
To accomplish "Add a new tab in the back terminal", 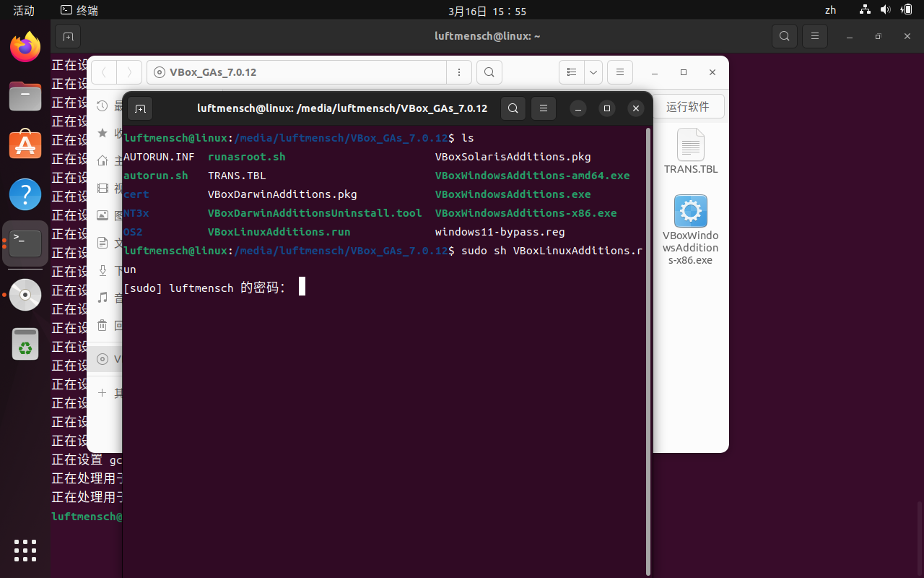I will (x=68, y=36).
